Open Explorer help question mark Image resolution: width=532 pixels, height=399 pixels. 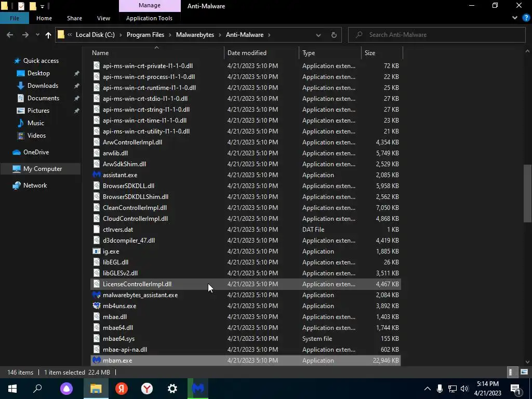point(526,18)
